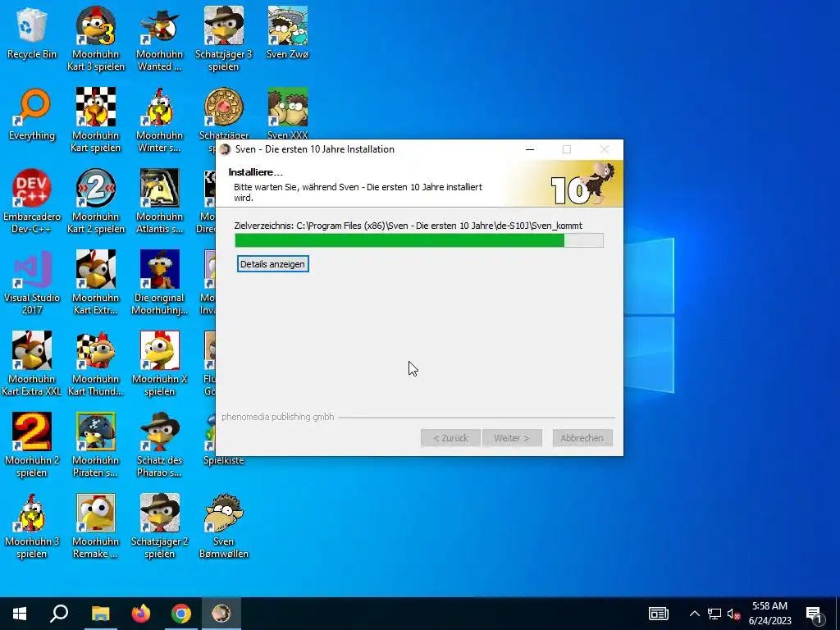Open News and interests taskbar icon
Image resolution: width=840 pixels, height=630 pixels.
click(659, 614)
